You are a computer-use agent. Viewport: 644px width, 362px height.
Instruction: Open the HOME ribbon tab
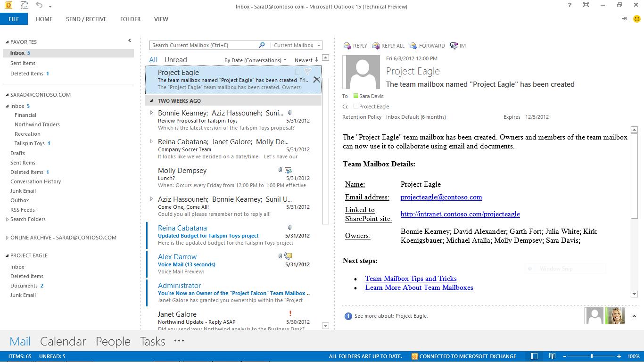(x=44, y=19)
